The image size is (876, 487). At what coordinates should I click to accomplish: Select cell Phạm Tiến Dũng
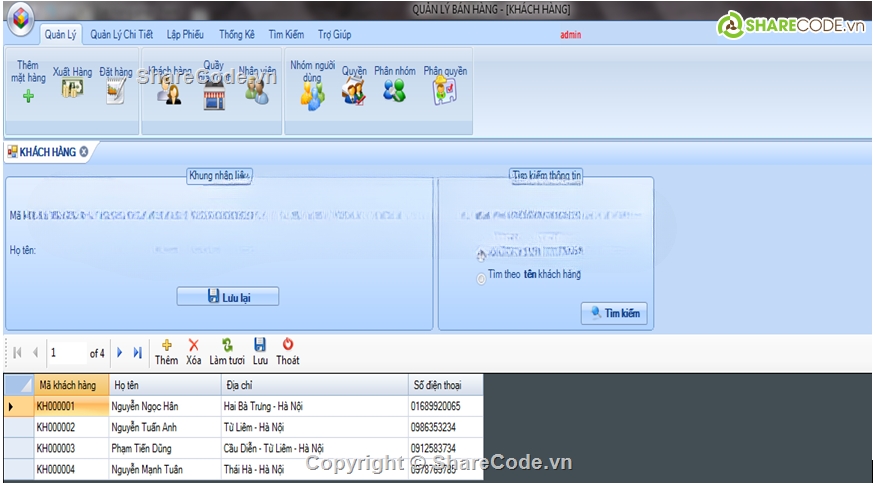[165, 448]
